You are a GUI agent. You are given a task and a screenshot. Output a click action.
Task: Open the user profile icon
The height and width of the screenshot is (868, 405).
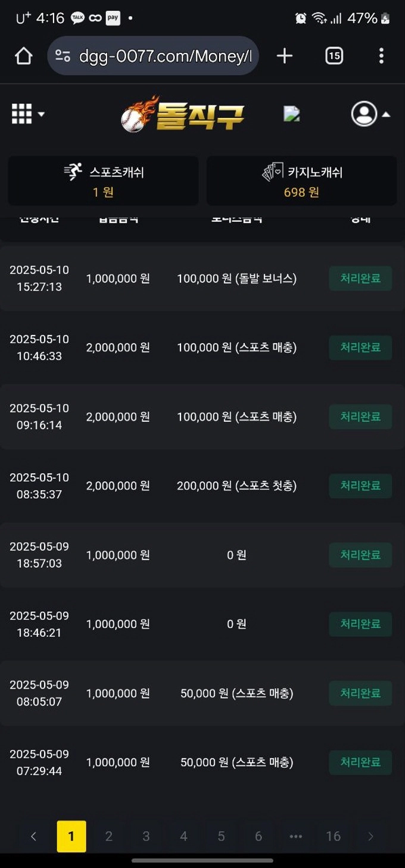[364, 114]
